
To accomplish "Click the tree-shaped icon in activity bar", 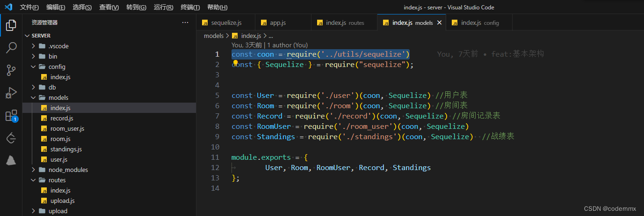I will [x=11, y=161].
